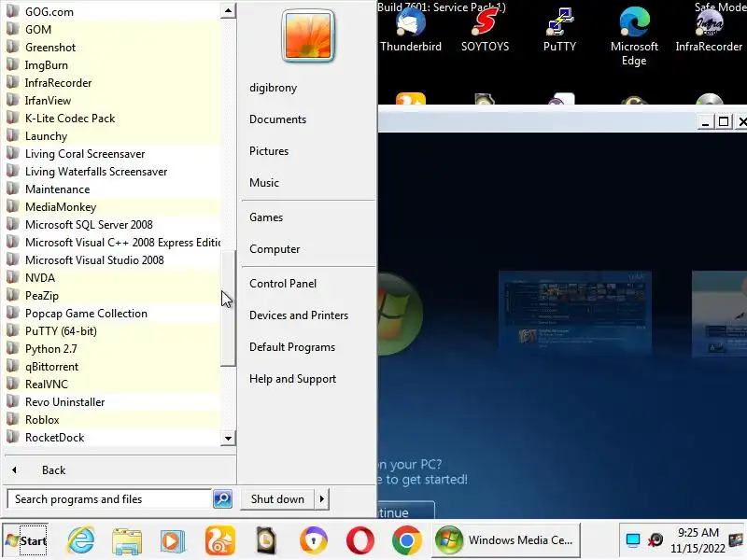The image size is (747, 560).
Task: Click the program list scrollbar thumb
Action: (228, 309)
